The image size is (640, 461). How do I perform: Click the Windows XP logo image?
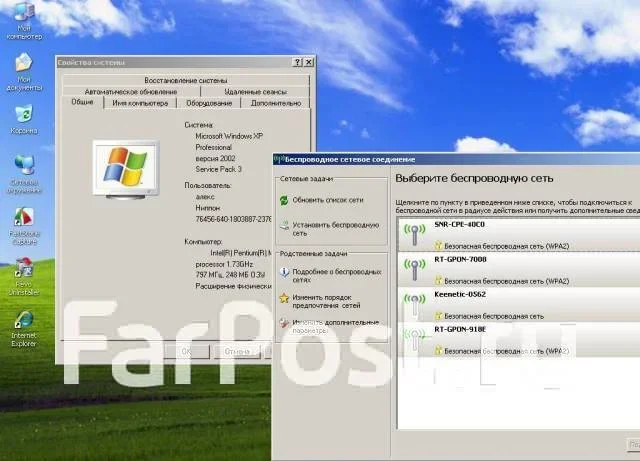[126, 169]
